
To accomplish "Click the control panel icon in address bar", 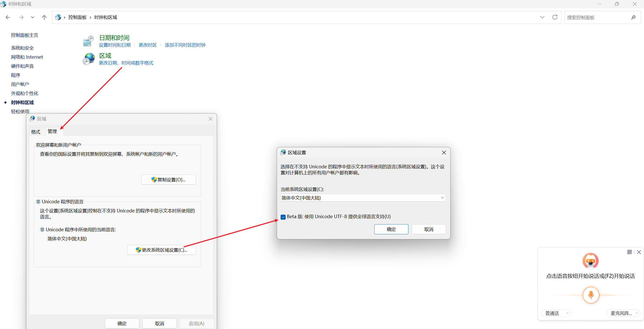I will tap(58, 17).
